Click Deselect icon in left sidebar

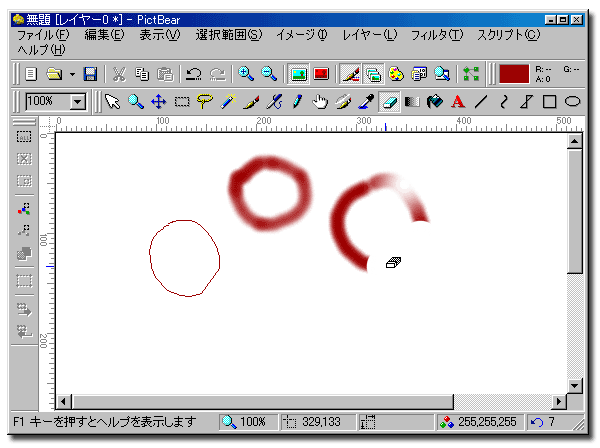point(24,159)
